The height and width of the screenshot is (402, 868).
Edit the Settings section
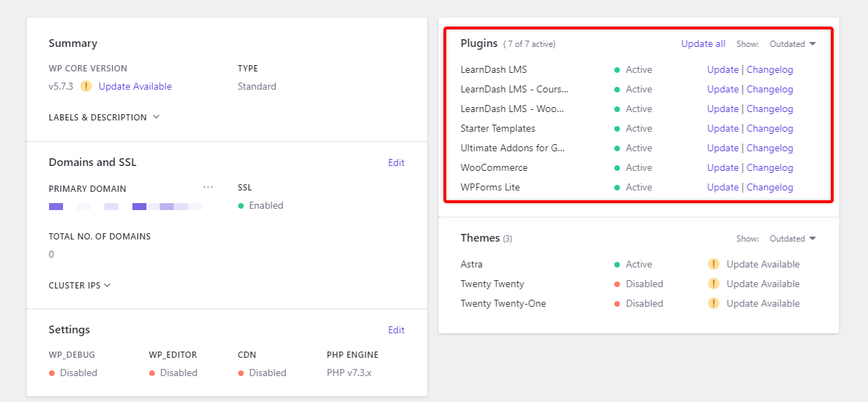pyautogui.click(x=397, y=330)
